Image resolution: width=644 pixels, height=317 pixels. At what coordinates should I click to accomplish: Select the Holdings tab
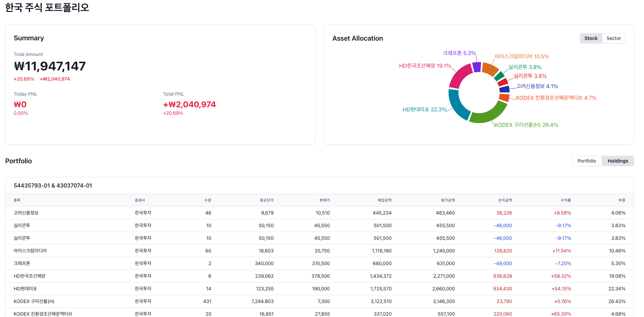[618, 161]
